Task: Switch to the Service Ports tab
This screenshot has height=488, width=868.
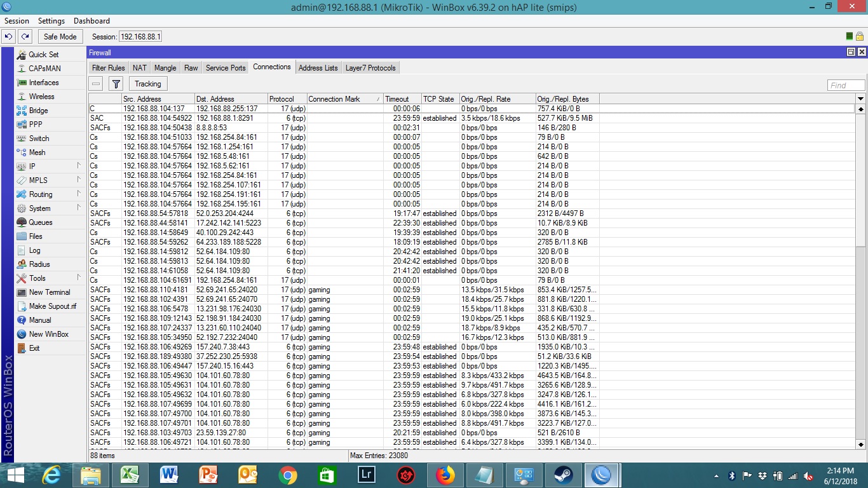Action: pos(226,68)
